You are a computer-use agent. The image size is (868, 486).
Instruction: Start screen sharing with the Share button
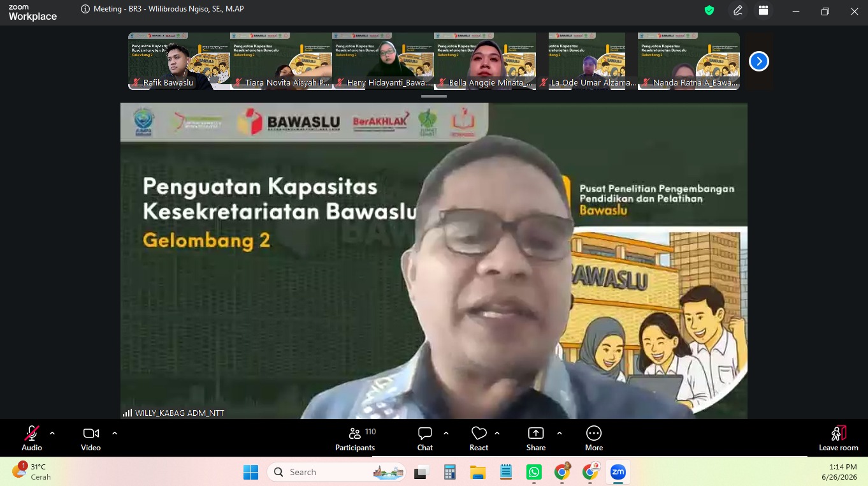tap(536, 438)
